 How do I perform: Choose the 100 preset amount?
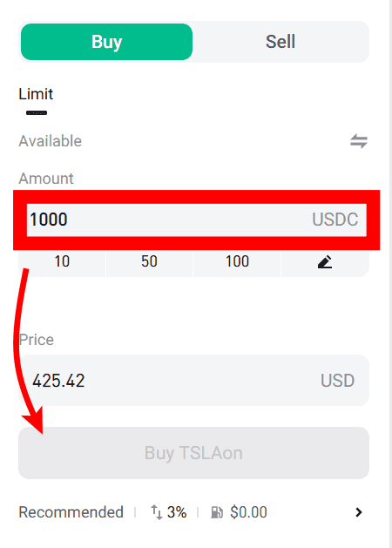237,261
